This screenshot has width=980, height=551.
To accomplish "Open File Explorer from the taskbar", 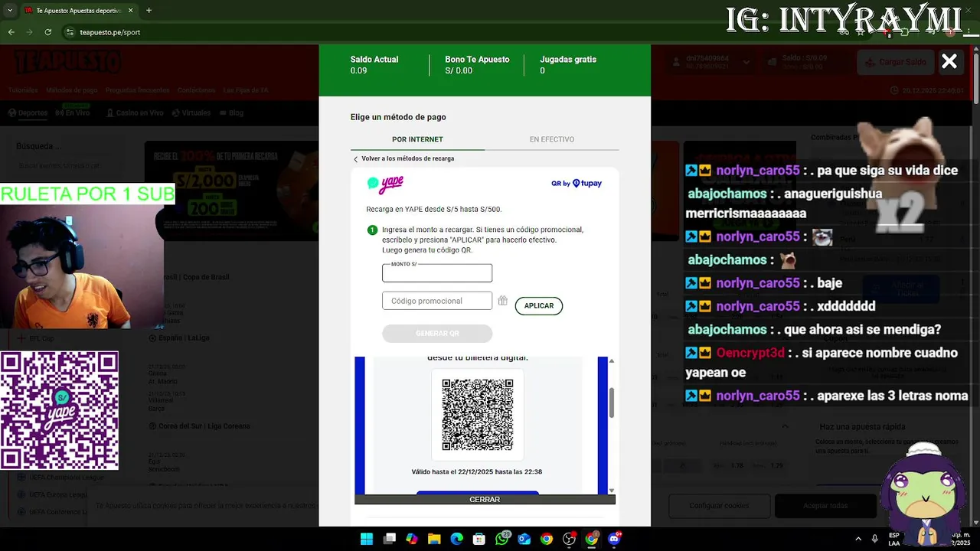I will (434, 539).
